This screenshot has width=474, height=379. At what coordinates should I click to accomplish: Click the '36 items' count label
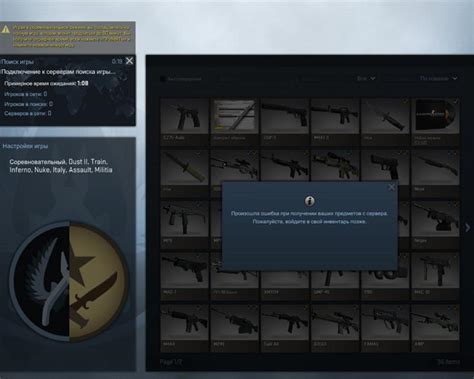(448, 362)
